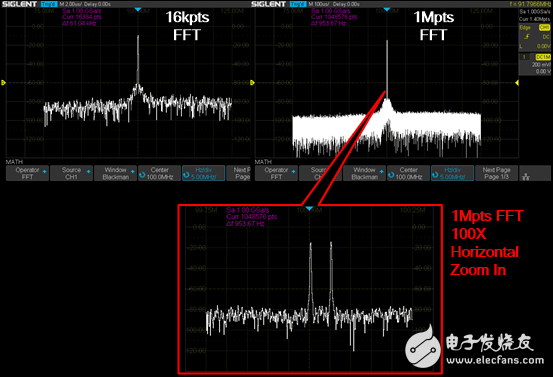This screenshot has width=553, height=377.
Task: Select highlighted Hz/div 5.00MHz knob on 16kpts screen
Action: click(x=203, y=173)
